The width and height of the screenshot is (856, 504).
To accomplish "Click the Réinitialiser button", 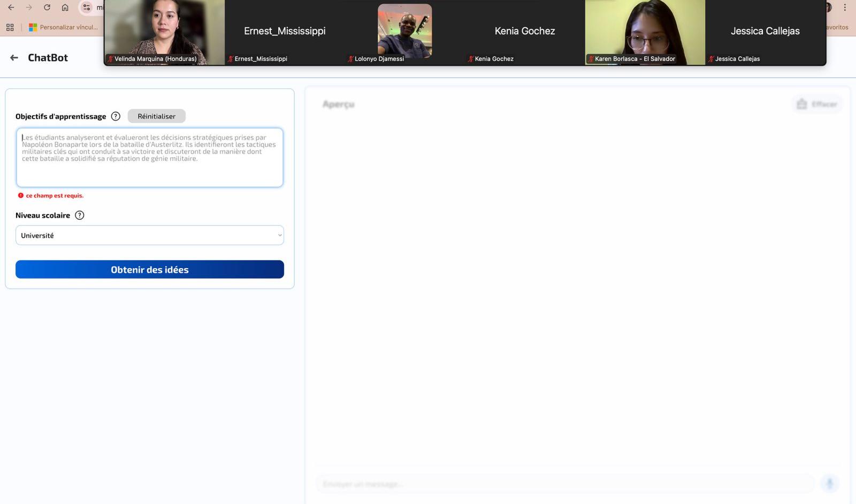I will (x=157, y=116).
